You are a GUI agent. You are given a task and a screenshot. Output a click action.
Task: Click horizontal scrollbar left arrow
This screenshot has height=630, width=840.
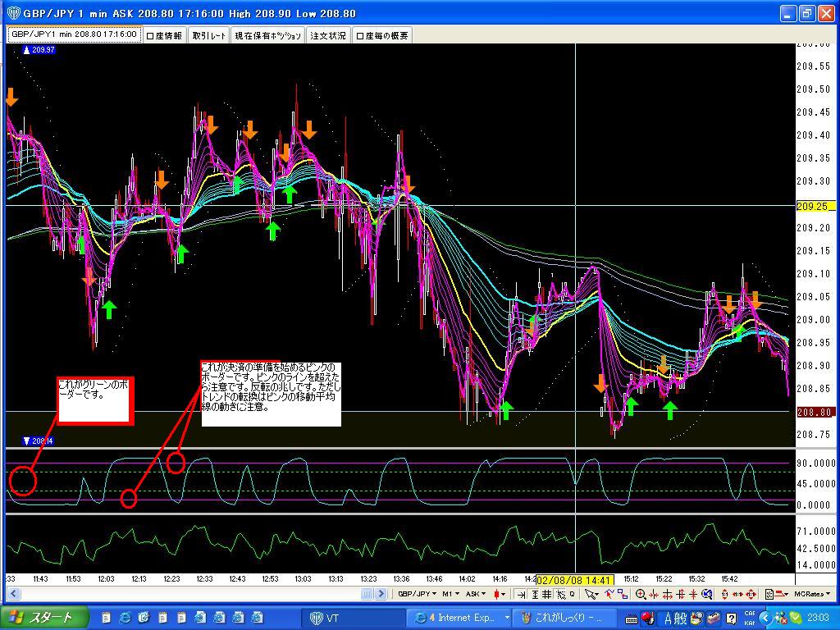click(14, 594)
